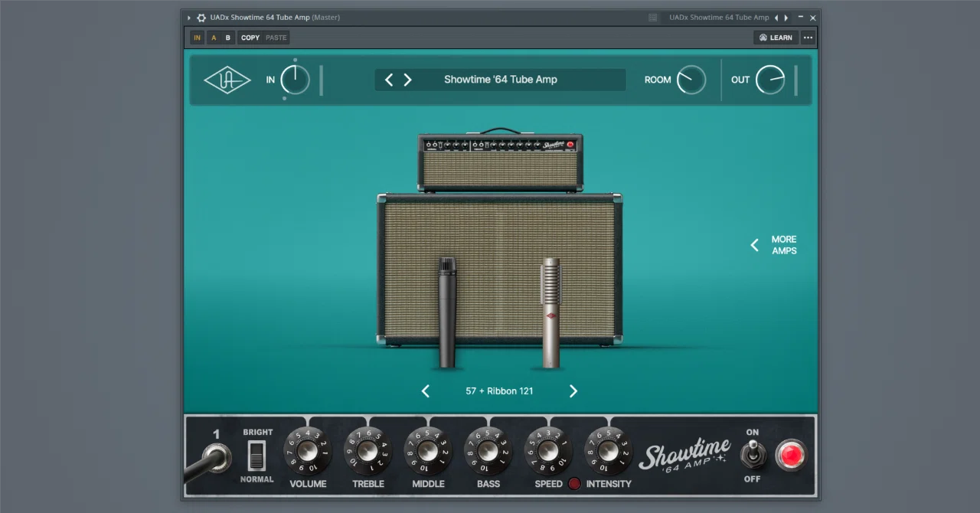Flip the ON/OFF power toggle switch
This screenshot has height=513, width=980.
(x=753, y=454)
